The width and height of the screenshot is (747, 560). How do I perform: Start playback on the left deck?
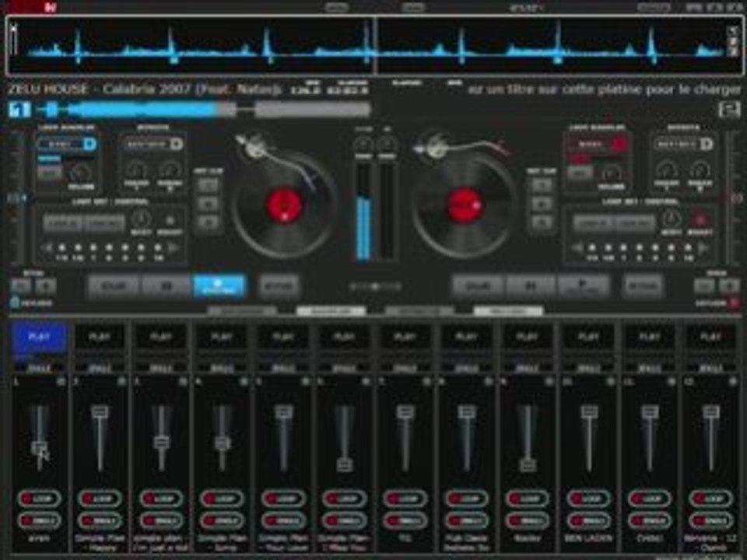click(219, 285)
